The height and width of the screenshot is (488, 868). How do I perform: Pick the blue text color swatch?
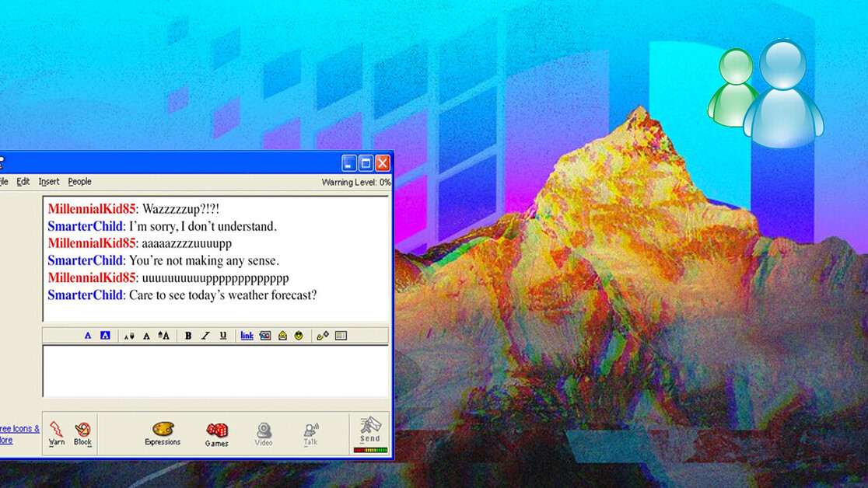point(88,336)
